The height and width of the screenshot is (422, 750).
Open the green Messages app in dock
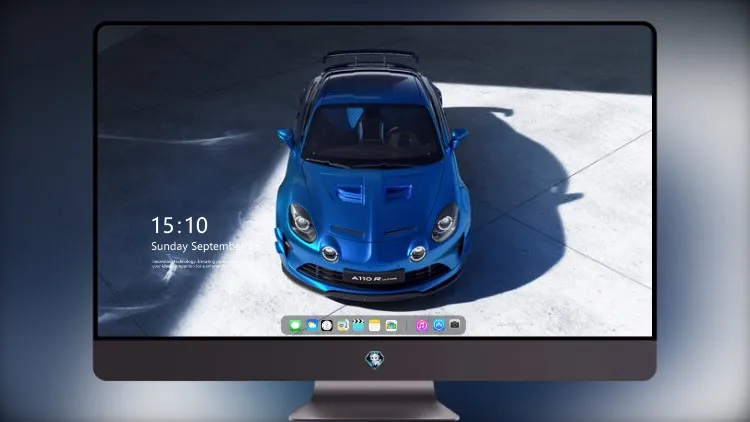(x=295, y=325)
